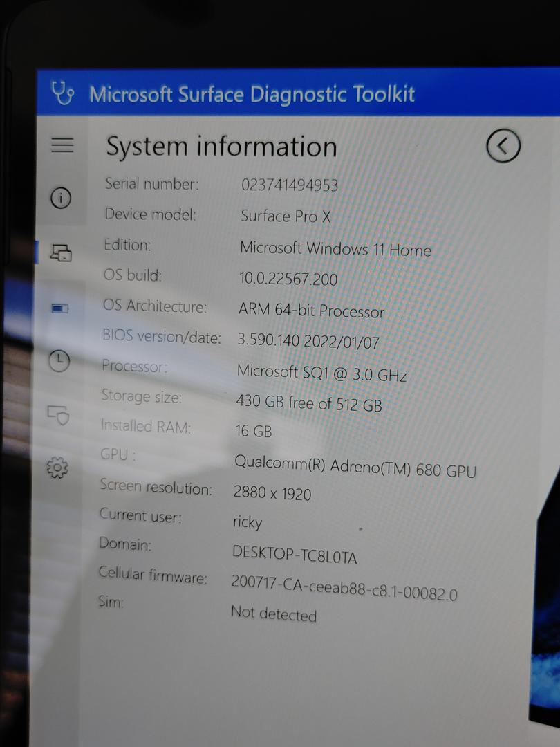The height and width of the screenshot is (747, 560).
Task: Click the Processor label
Action: [134, 366]
